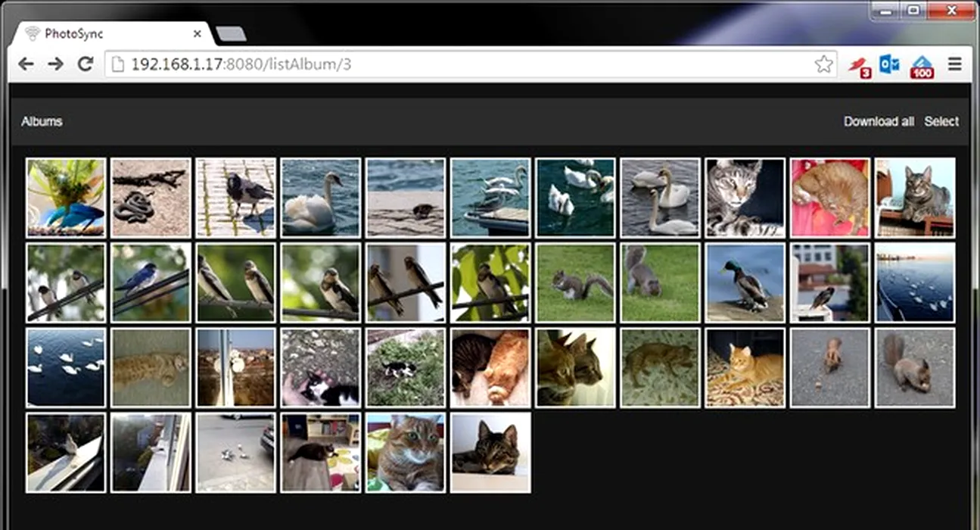The width and height of the screenshot is (980, 530).
Task: Open the blue extension icon with badge 100
Action: [x=922, y=67]
